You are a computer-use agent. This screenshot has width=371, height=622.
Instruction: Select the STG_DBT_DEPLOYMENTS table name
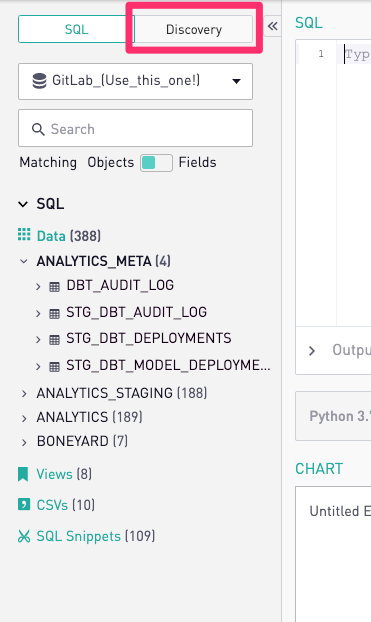(x=149, y=338)
